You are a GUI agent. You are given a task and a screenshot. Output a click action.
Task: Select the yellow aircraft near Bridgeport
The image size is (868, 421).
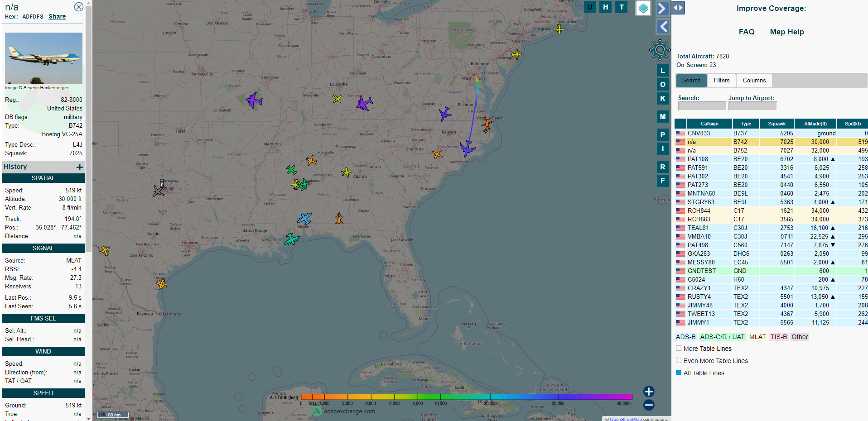coord(559,29)
